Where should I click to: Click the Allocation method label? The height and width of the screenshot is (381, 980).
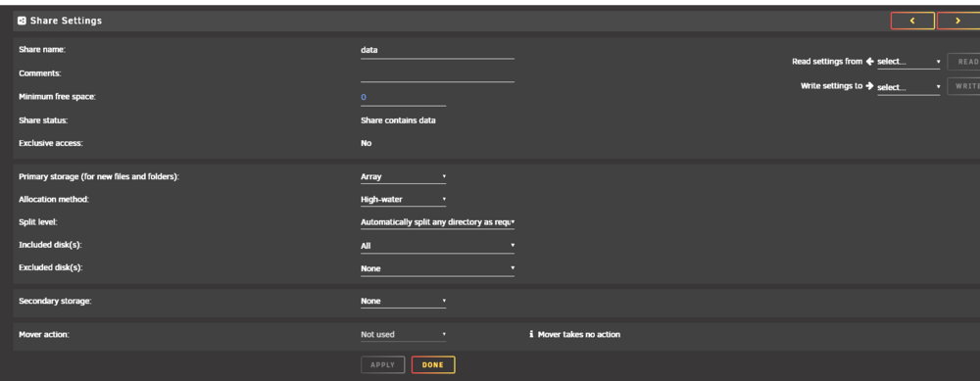coord(54,199)
